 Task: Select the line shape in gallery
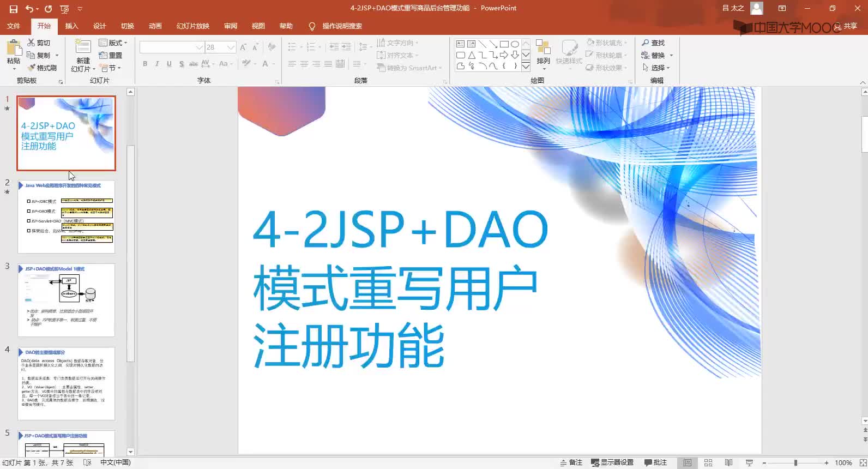pos(482,44)
